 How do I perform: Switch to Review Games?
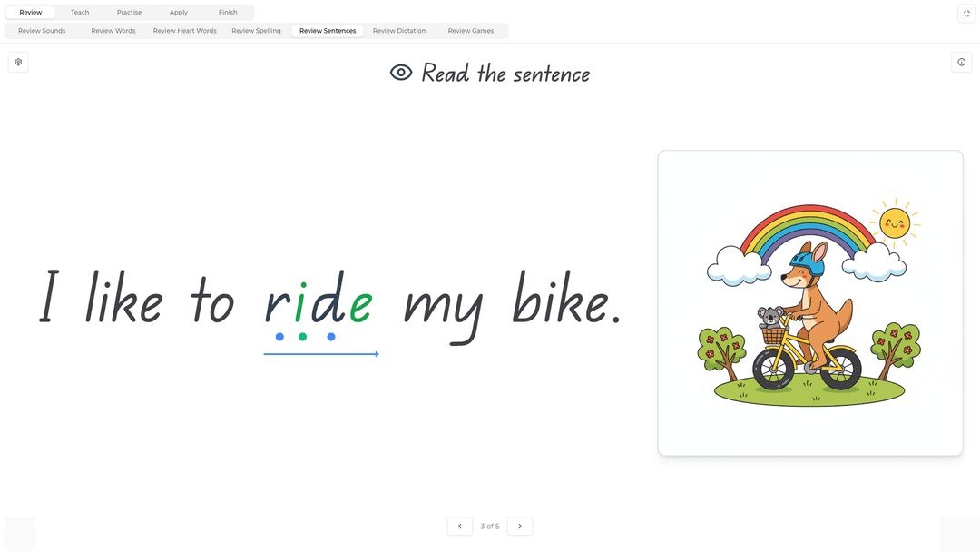click(x=470, y=30)
